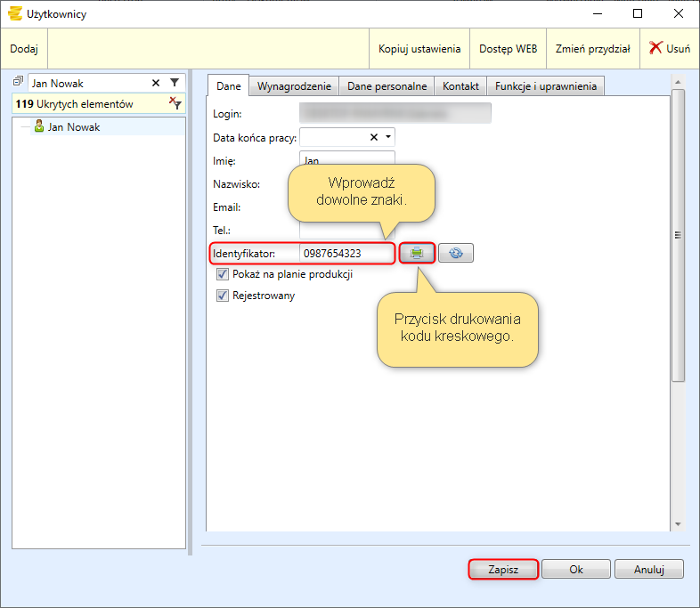
Task: Click the print barcode button
Action: tap(416, 254)
